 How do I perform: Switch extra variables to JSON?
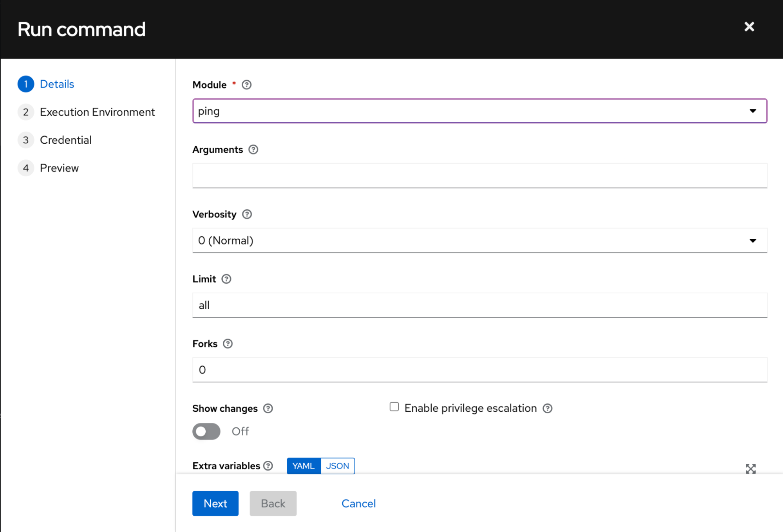click(338, 466)
